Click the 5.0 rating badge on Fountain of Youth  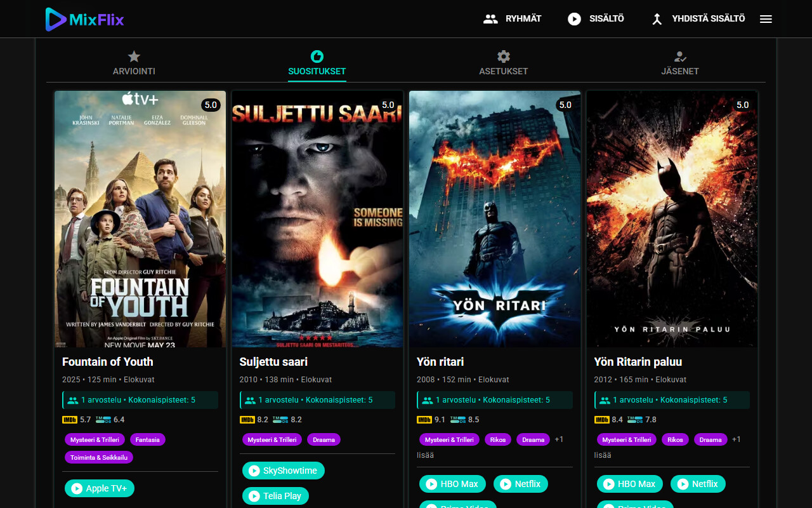coord(211,105)
